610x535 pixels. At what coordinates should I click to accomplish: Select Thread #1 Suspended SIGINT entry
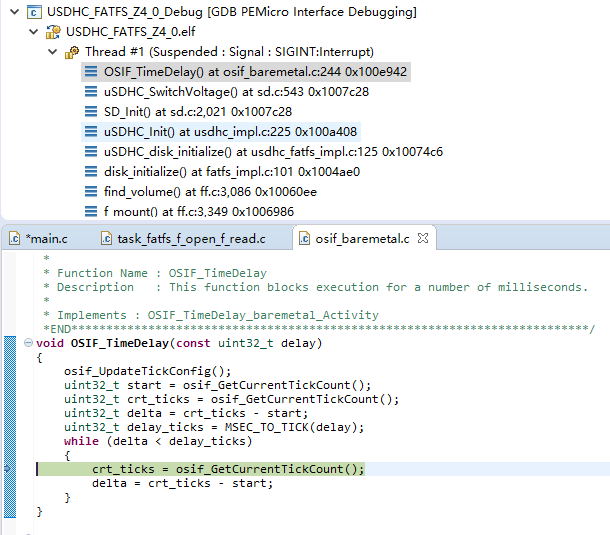229,52
